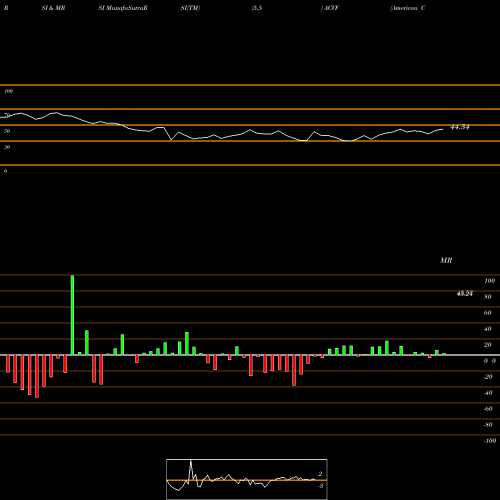Click the mini chart value label -3
The width and height of the screenshot is (500, 500).
pos(320,486)
